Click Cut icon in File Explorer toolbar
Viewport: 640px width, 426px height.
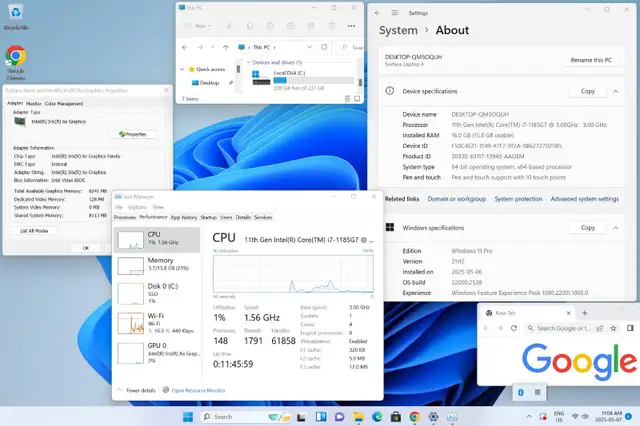(x=229, y=26)
